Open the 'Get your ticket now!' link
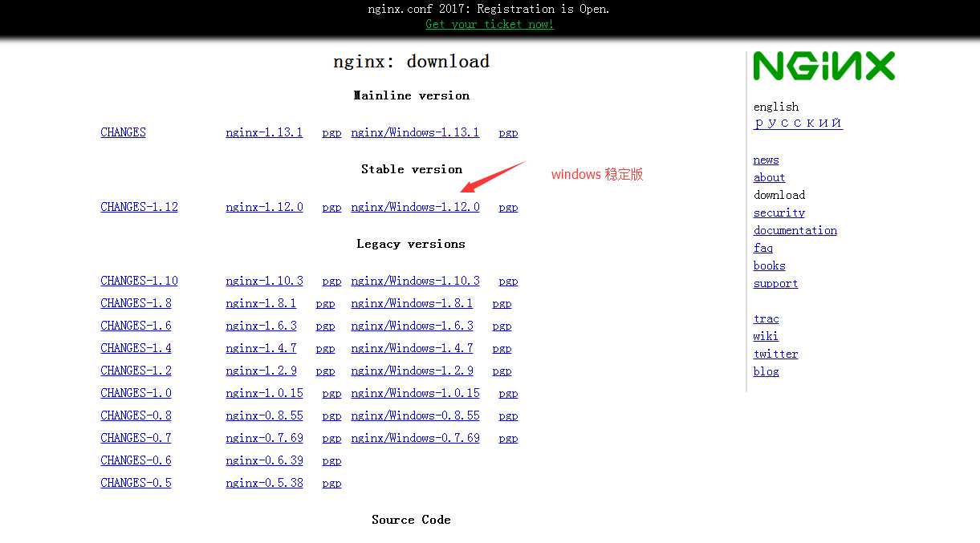980x543 pixels. (x=490, y=24)
